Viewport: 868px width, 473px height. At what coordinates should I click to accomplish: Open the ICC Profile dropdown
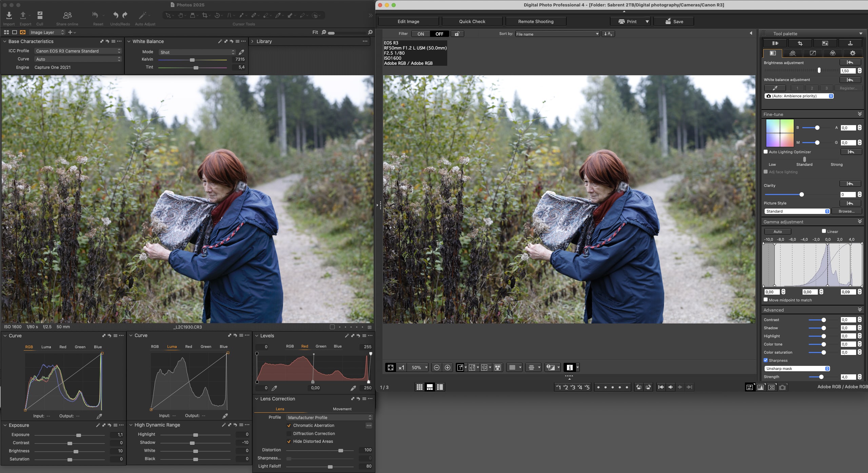click(78, 51)
